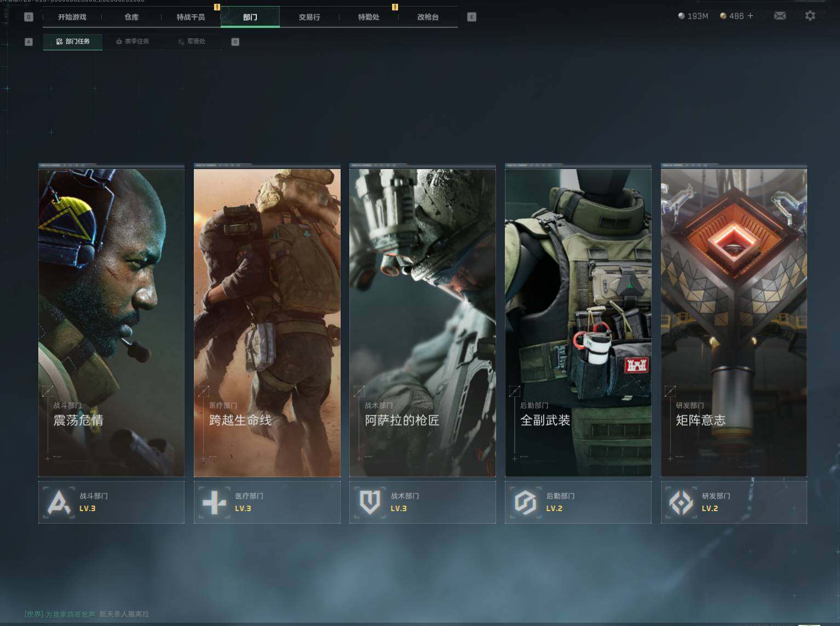Switch to the 特勤处 tab

pos(369,17)
